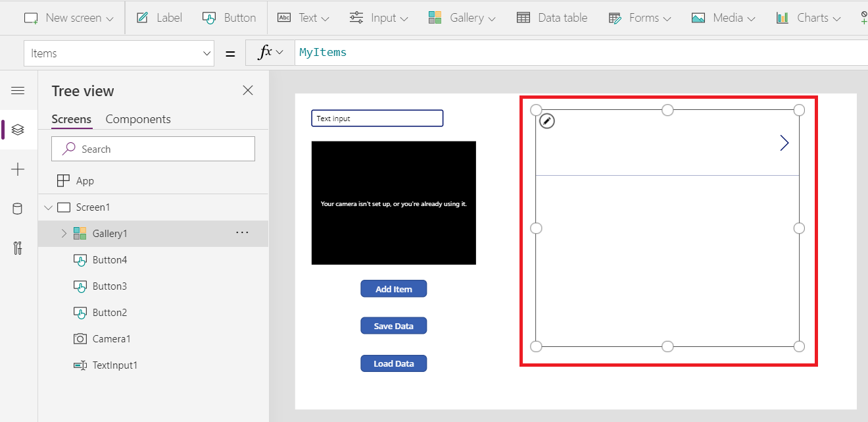Select the Tree view layers icon
Image resolution: width=868 pixels, height=422 pixels.
(18, 130)
